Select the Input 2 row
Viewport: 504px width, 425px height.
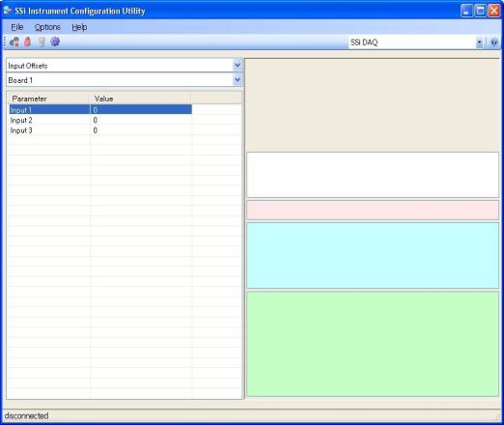[x=100, y=120]
